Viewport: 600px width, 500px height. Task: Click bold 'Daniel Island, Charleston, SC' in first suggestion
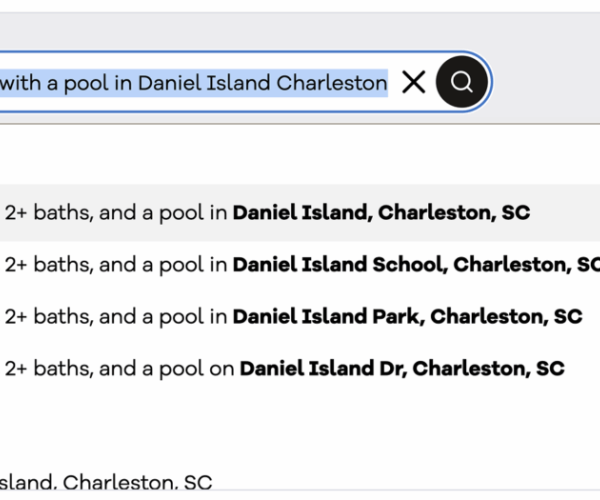pyautogui.click(x=381, y=212)
